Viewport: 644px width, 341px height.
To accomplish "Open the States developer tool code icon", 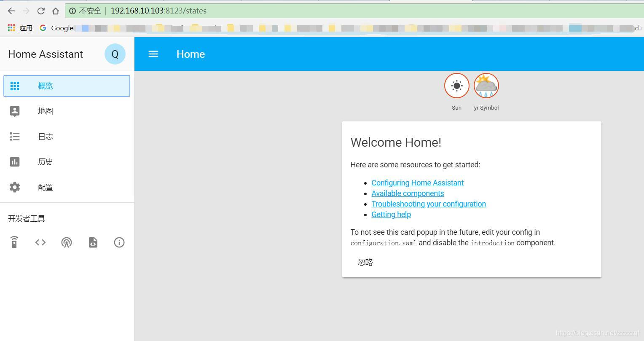I will click(40, 242).
